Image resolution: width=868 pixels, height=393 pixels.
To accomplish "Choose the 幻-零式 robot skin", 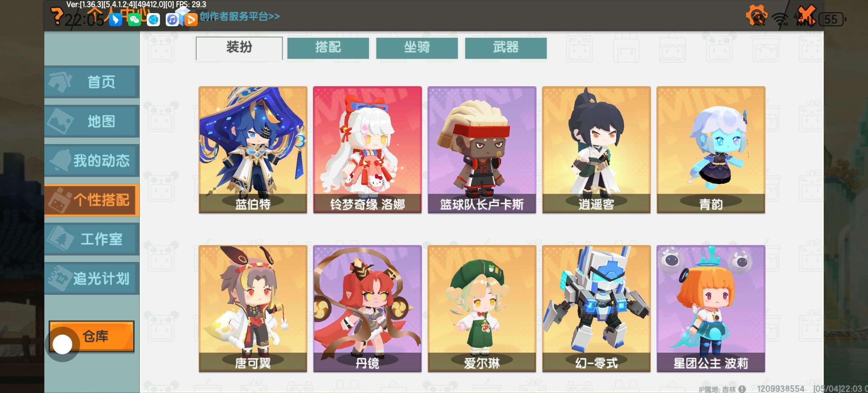I will point(596,309).
